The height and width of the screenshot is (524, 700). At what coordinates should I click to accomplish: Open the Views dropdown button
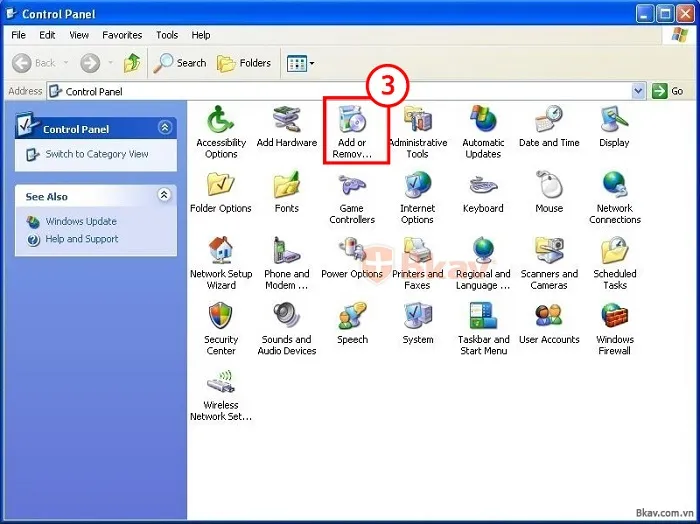point(301,63)
